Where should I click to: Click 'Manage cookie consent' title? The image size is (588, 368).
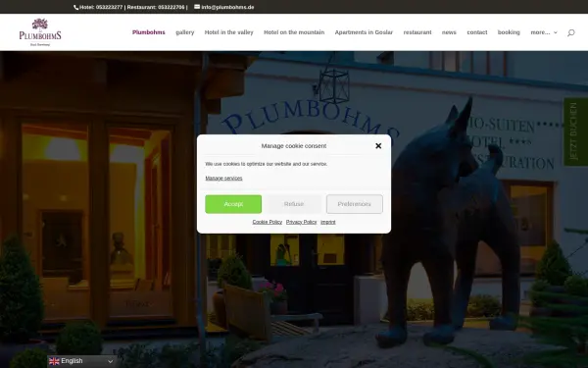(x=294, y=145)
